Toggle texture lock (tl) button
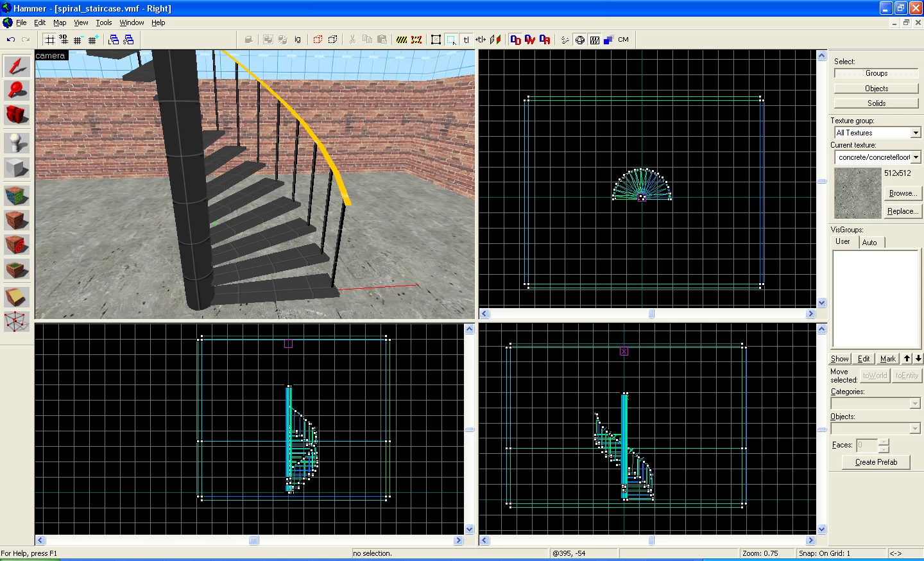Image resolution: width=924 pixels, height=561 pixels. pyautogui.click(x=466, y=40)
